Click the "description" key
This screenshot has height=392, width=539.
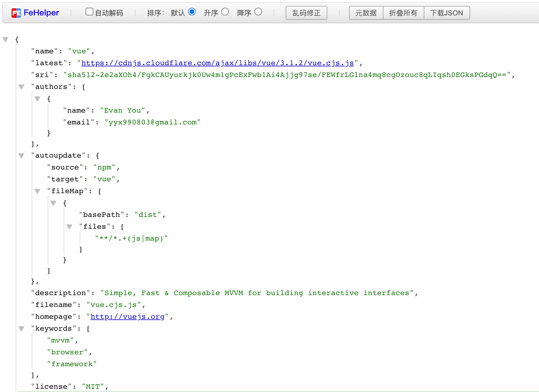point(61,293)
